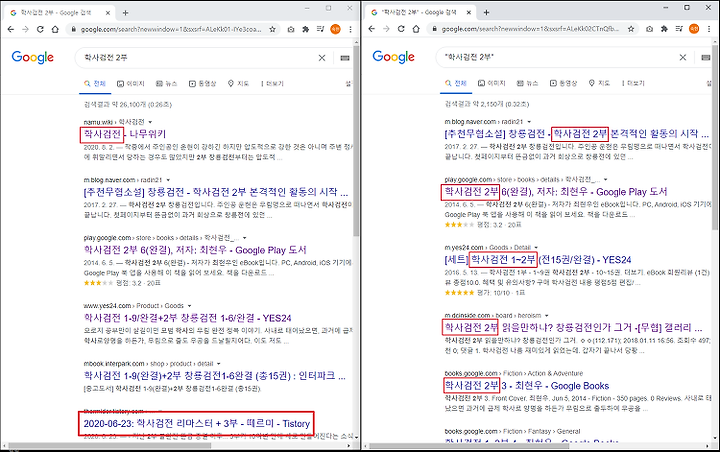Click back arrow in right browser window
This screenshot has width=720, height=452.
click(x=371, y=28)
